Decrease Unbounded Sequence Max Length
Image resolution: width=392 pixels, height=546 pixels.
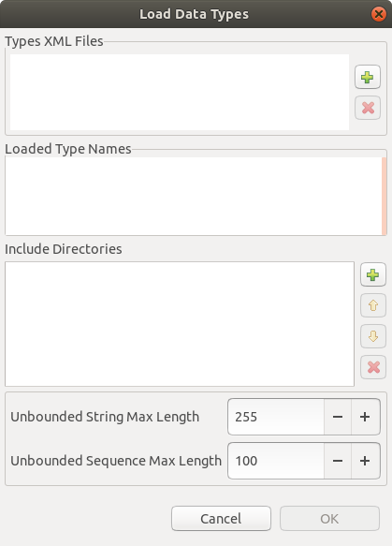click(338, 461)
